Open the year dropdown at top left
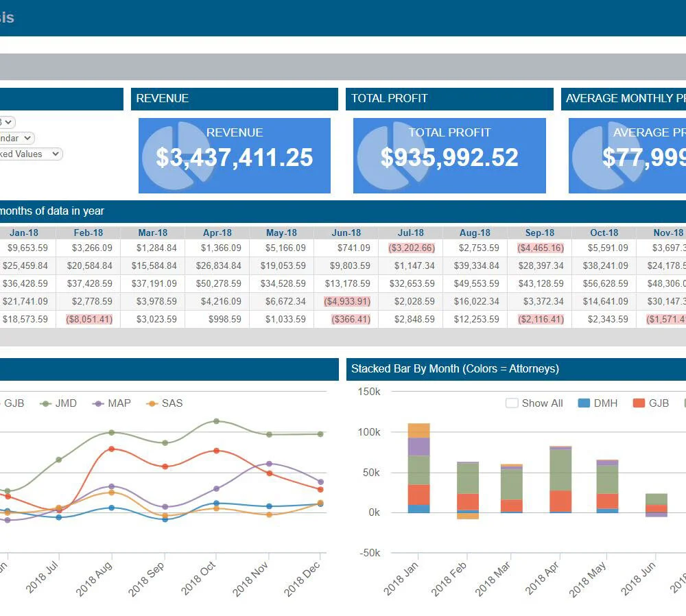 [x=8, y=122]
